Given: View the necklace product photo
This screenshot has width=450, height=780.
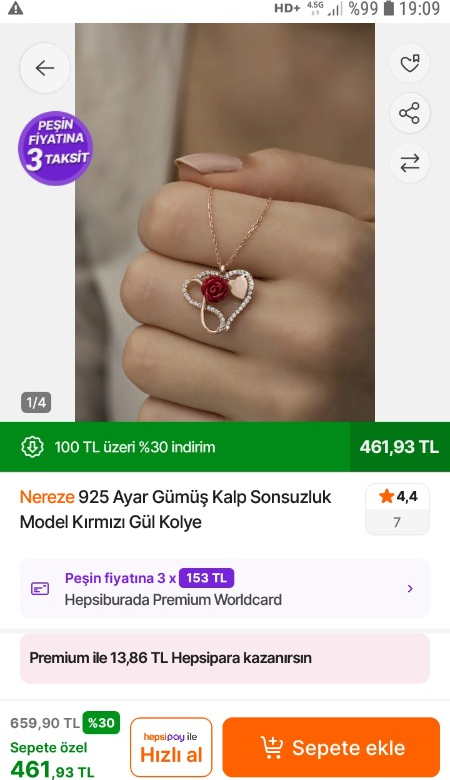Looking at the screenshot, I should (x=225, y=222).
